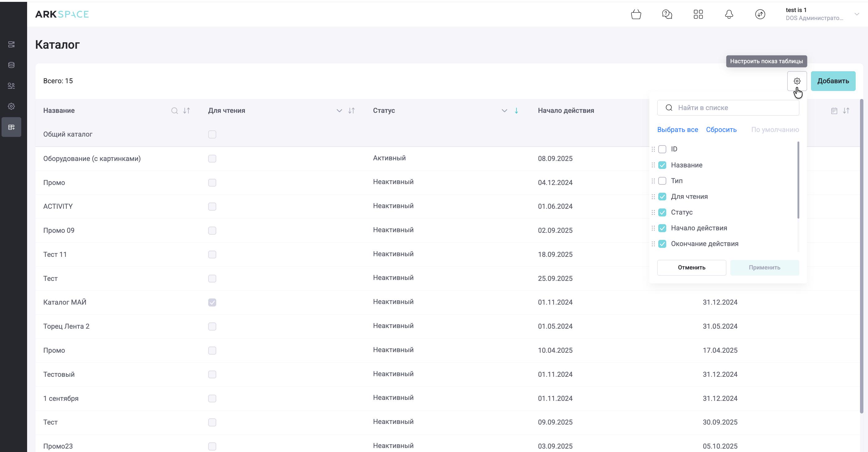Expand the Статус column filter dropdown
The image size is (868, 452).
pyautogui.click(x=504, y=111)
